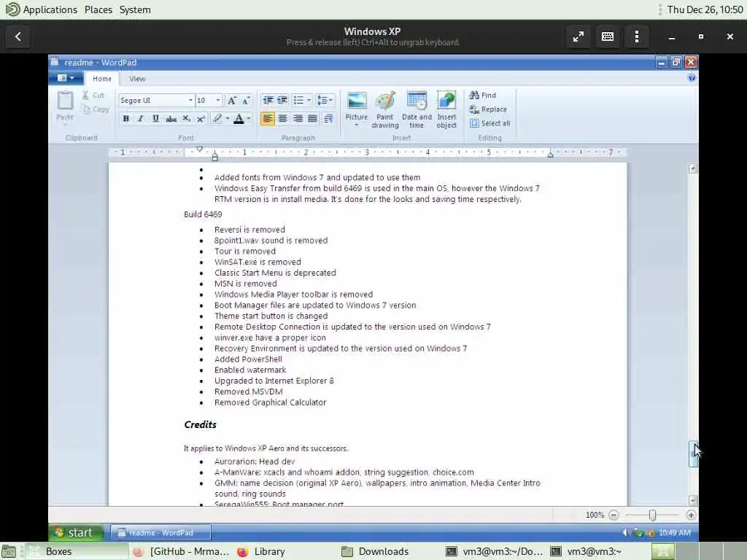747x560 pixels.
Task: Toggle Boxes fullscreen mode
Action: [578, 36]
